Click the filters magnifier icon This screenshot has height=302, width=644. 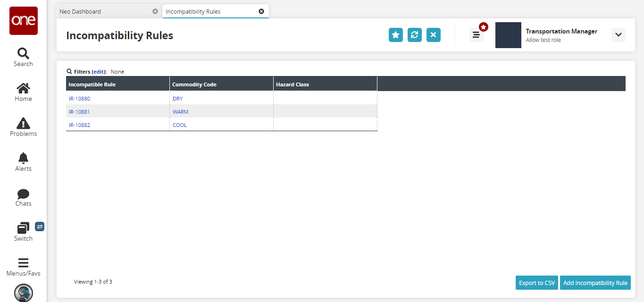point(69,72)
